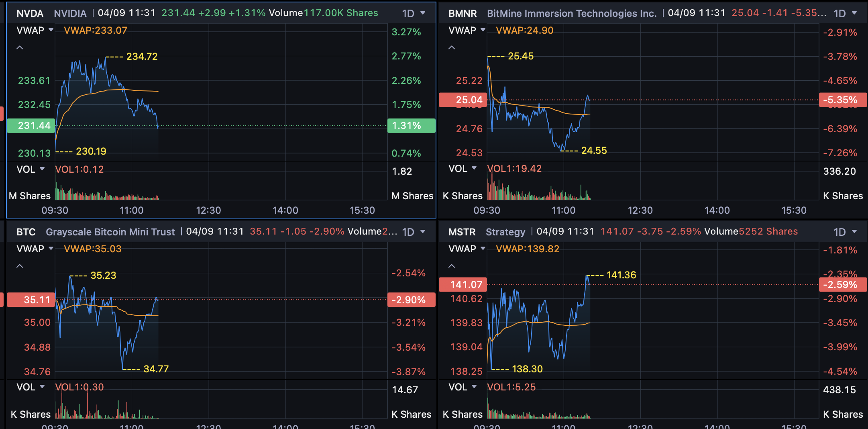Screen dimensions: 868x429
Task: Click the MSTR ticker symbol
Action: [x=462, y=232]
